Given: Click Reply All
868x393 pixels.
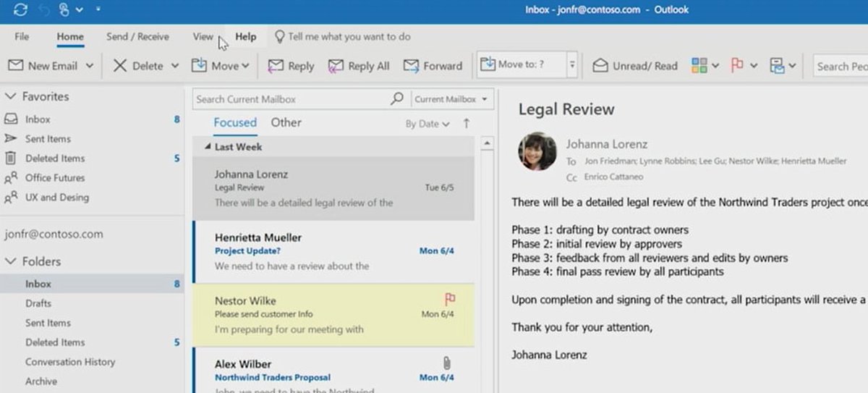Looking at the screenshot, I should click(359, 66).
